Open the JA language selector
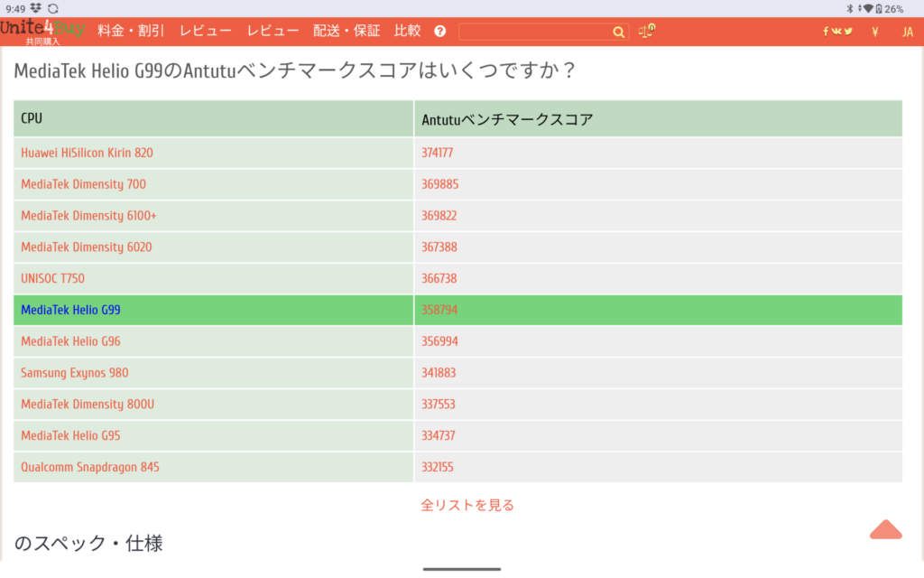 (908, 32)
